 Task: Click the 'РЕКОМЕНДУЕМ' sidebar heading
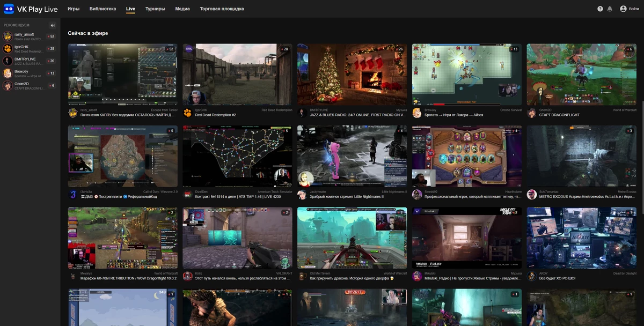[17, 25]
